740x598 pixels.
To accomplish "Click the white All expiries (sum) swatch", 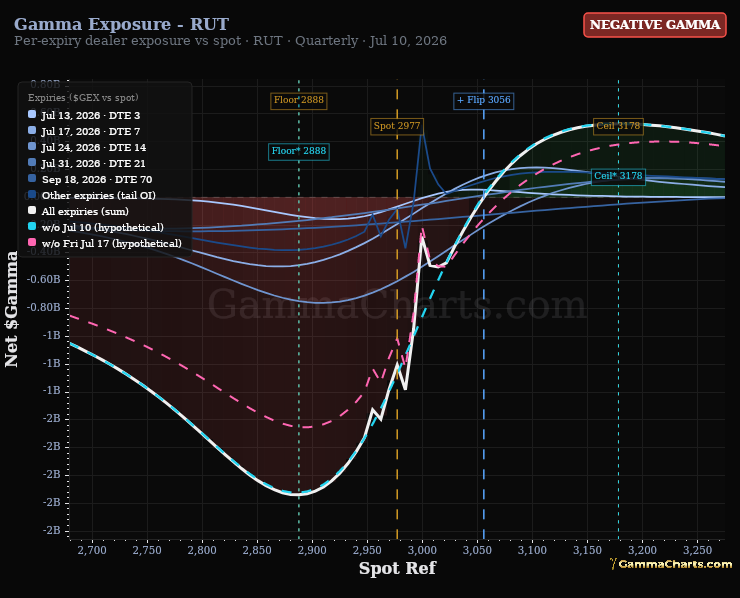I will tap(32, 211).
